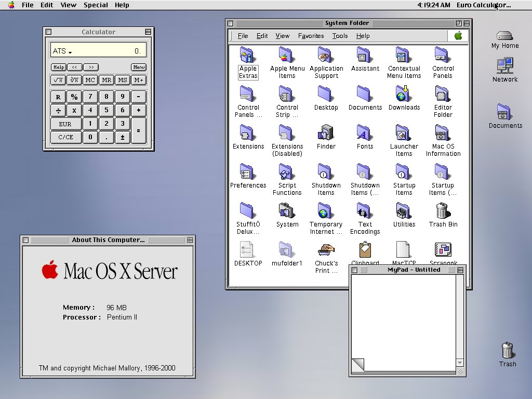Click the division key on calculator
This screenshot has width=532, height=399.
click(58, 110)
